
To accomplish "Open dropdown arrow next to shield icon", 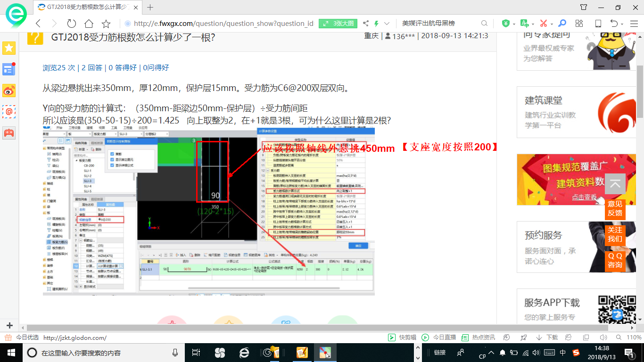I will (513, 24).
